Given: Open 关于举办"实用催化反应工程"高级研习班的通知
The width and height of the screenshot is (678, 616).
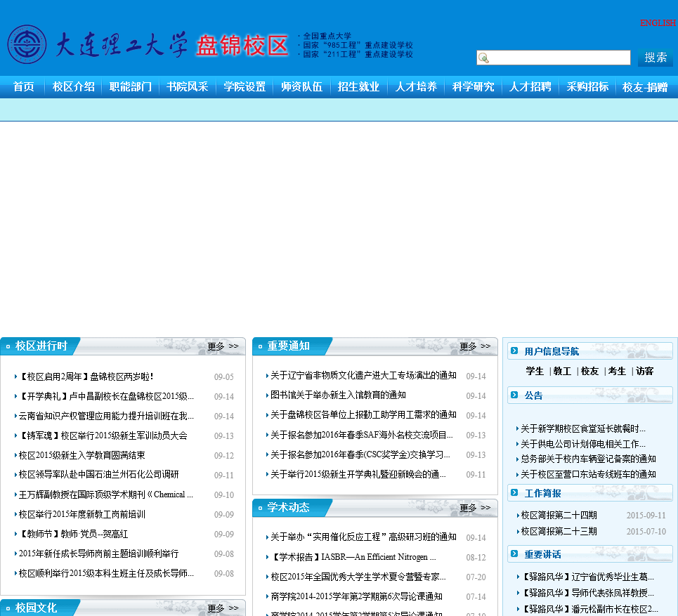Looking at the screenshot, I should [363, 537].
